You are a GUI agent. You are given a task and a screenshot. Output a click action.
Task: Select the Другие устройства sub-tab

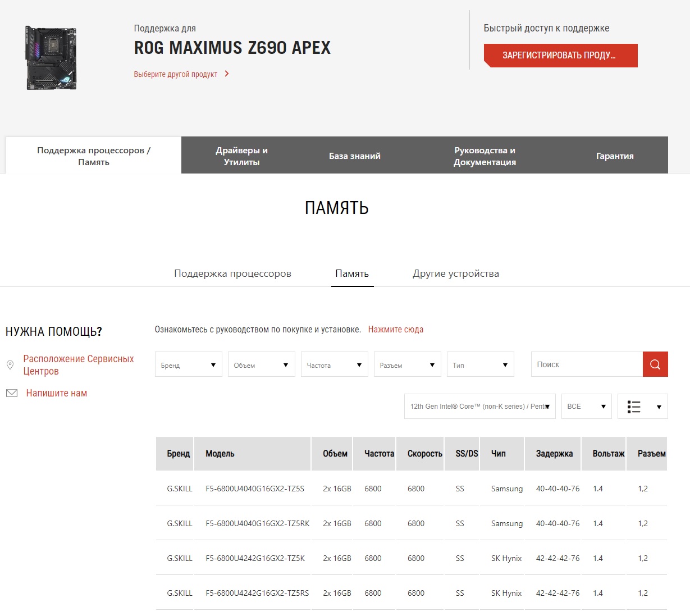point(456,273)
